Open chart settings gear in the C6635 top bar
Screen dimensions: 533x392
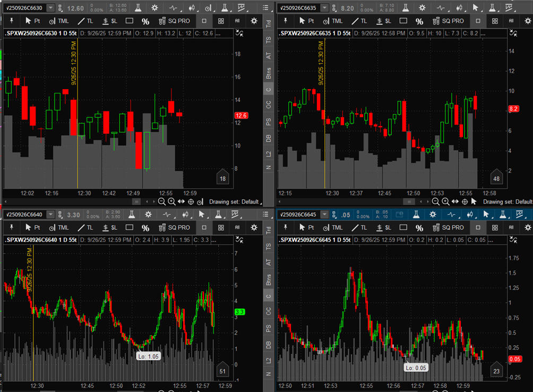(x=422, y=8)
